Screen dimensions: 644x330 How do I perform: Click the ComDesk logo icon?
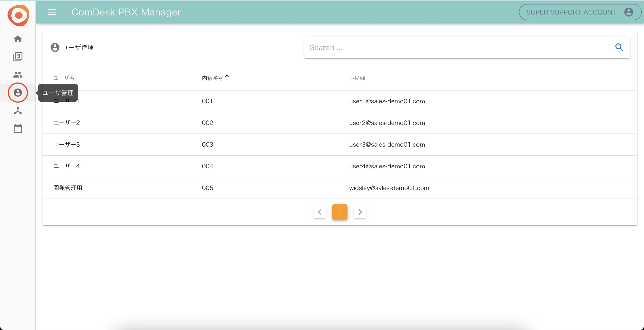pos(18,15)
